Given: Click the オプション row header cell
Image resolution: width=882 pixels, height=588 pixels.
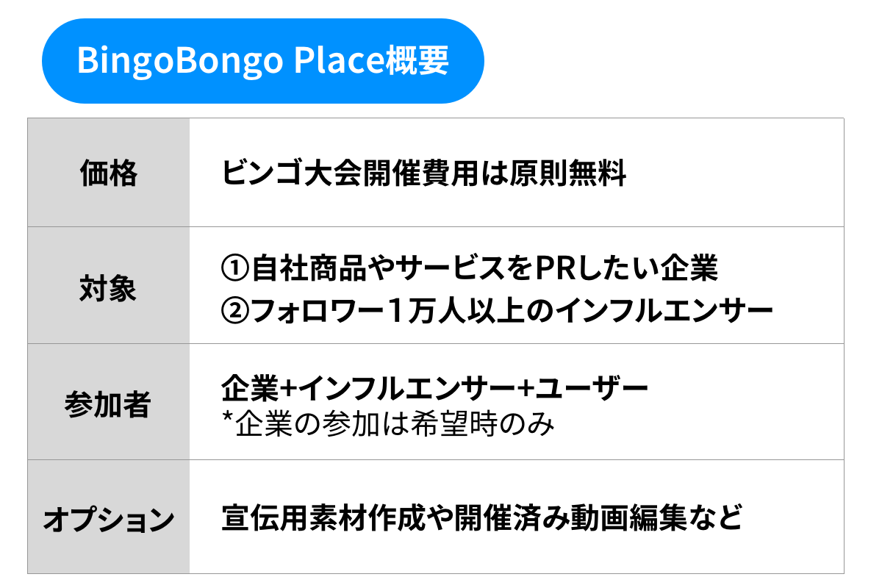Looking at the screenshot, I should coord(108,520).
